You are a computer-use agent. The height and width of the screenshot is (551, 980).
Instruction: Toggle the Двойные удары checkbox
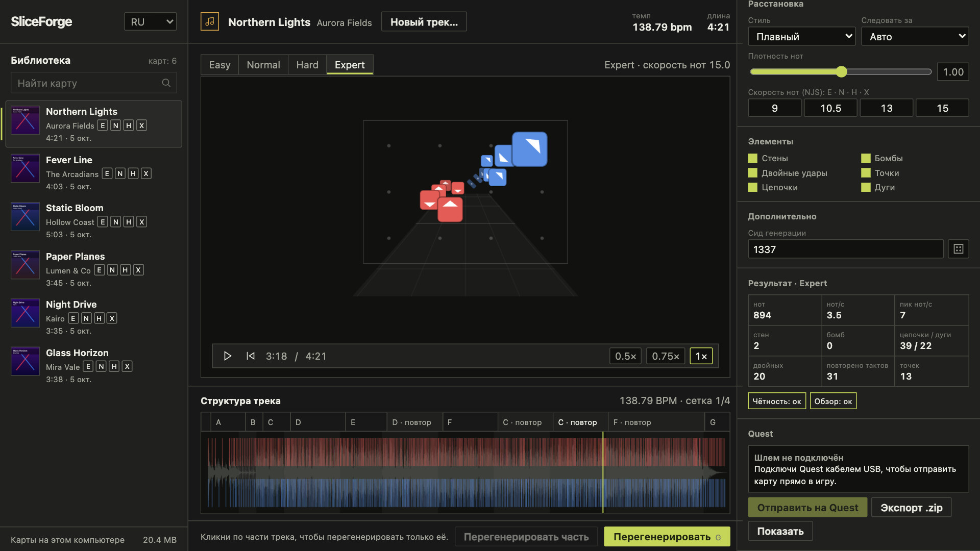[752, 173]
